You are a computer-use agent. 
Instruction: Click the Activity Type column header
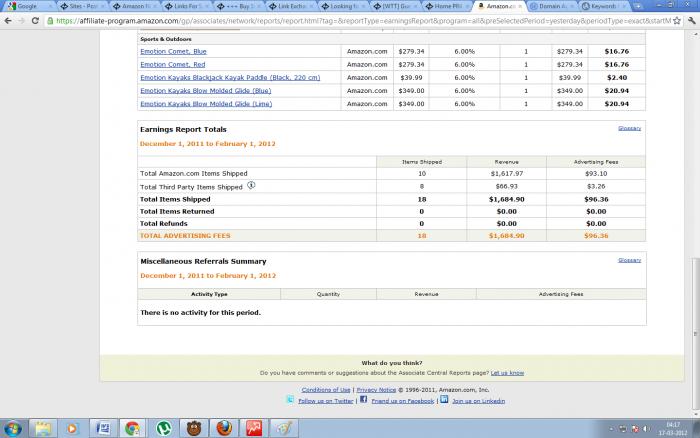(209, 294)
